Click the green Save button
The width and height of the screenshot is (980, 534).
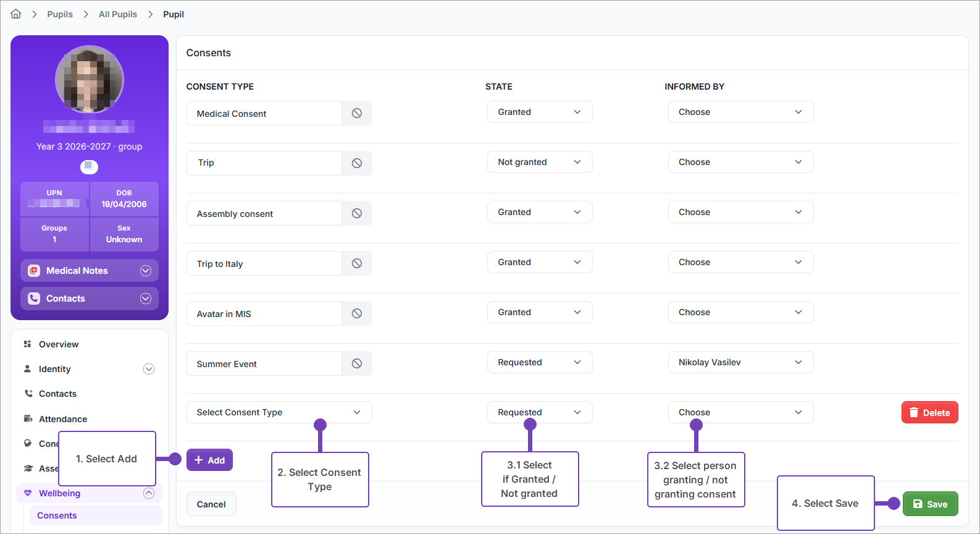point(930,504)
